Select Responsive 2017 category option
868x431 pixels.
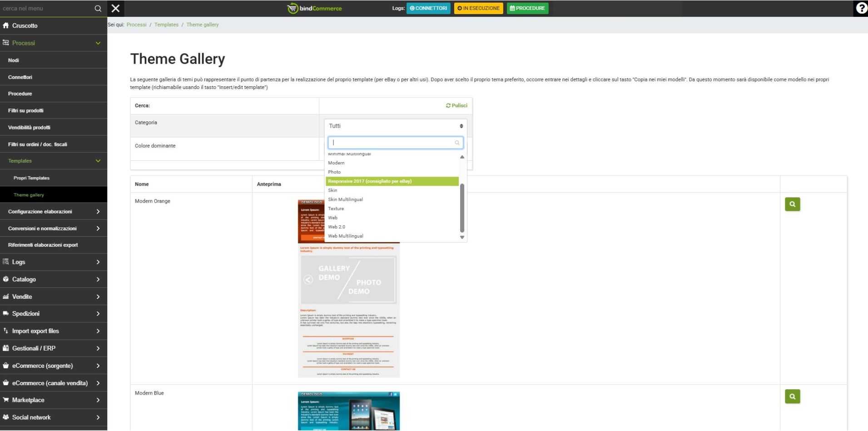(x=392, y=181)
